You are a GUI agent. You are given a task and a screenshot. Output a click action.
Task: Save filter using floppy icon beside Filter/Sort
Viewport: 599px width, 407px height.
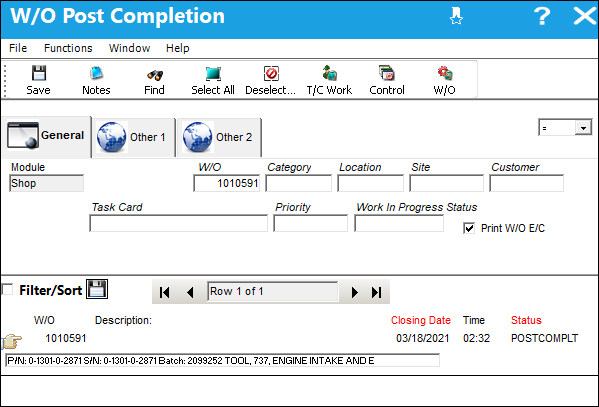pos(97,289)
